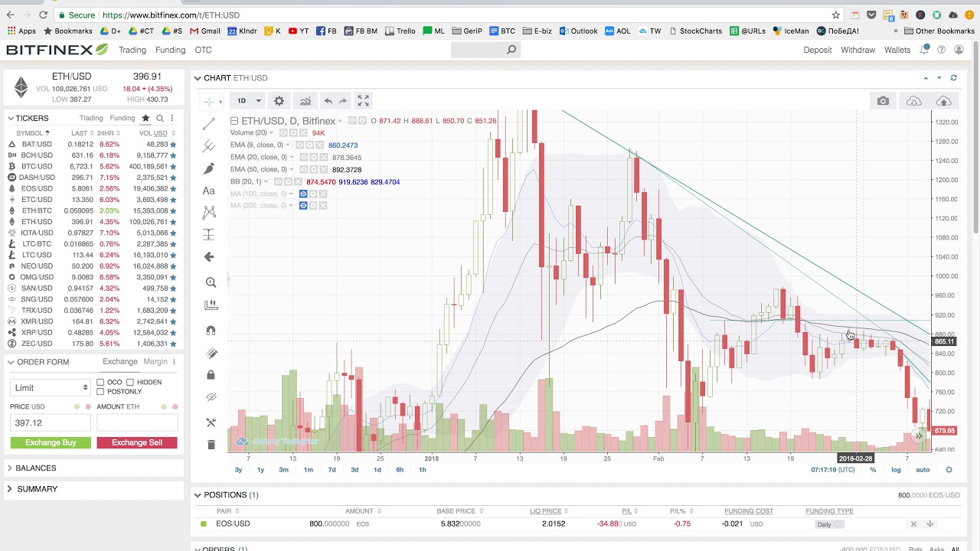
Task: Select the measure/projection tool in chart sidebar
Action: 209,234
